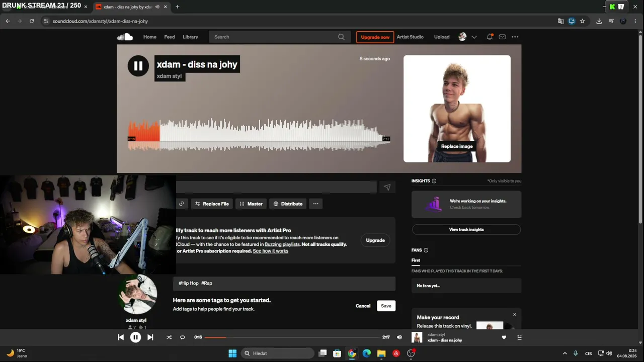The height and width of the screenshot is (362, 644).
Task: Open the browser downloads icon
Action: (599, 21)
